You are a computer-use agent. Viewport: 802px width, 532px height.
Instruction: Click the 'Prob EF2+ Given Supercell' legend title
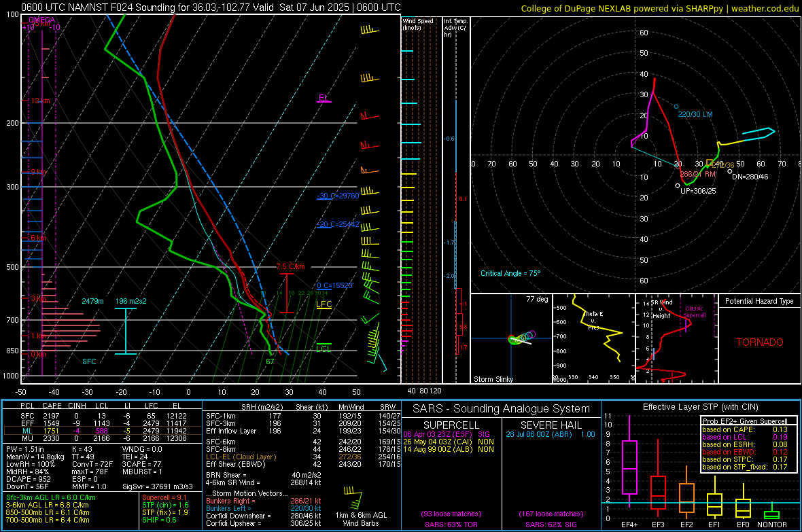click(x=745, y=421)
